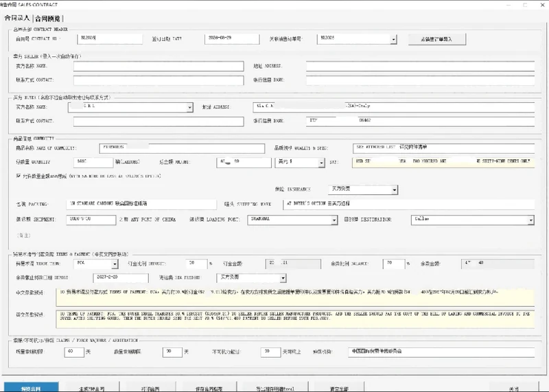549x392 pixels.
Task: Open the SEA FREIGHT payer dropdown
Action: (283, 278)
